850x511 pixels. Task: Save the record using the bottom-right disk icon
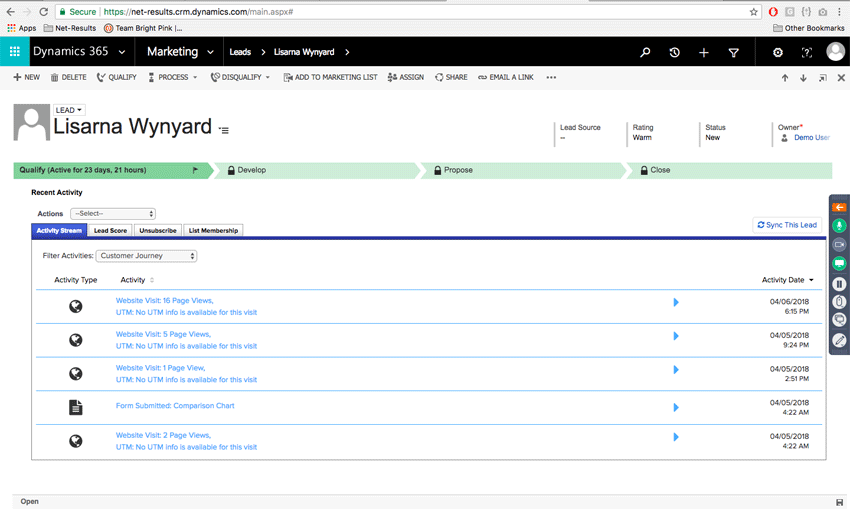point(838,501)
